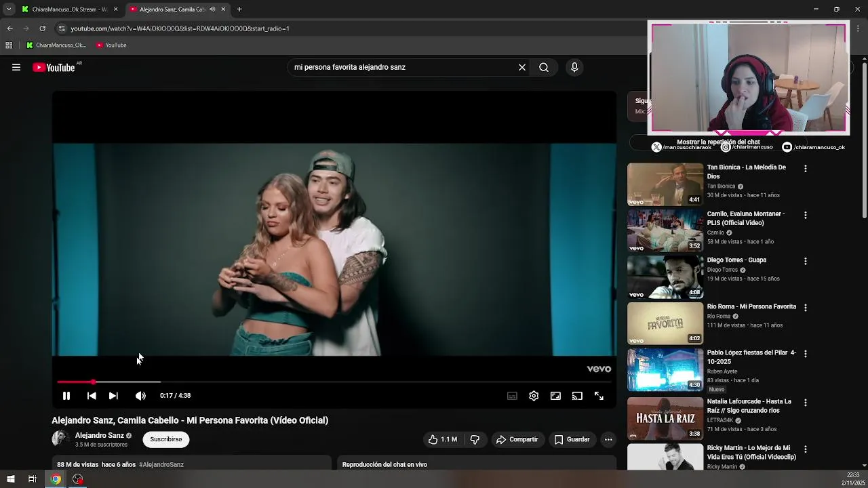The image size is (868, 488).
Task: Click in the YouTube search field
Action: click(x=401, y=67)
